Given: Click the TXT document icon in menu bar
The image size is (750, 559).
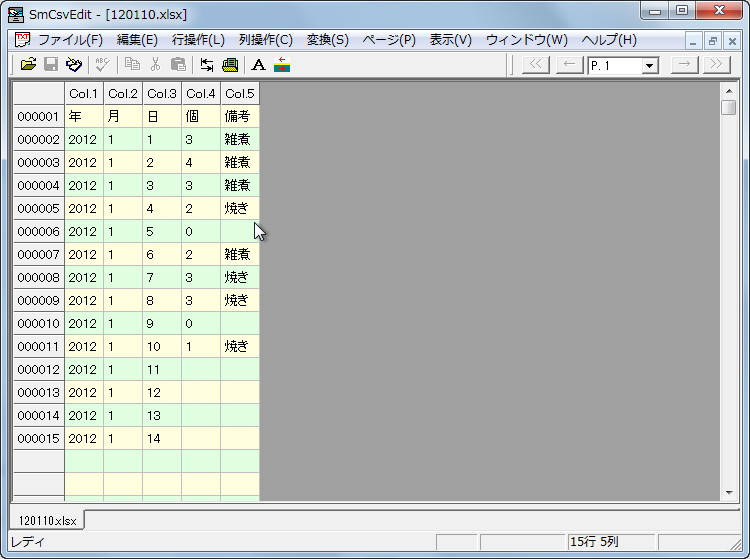Looking at the screenshot, I should [22, 40].
